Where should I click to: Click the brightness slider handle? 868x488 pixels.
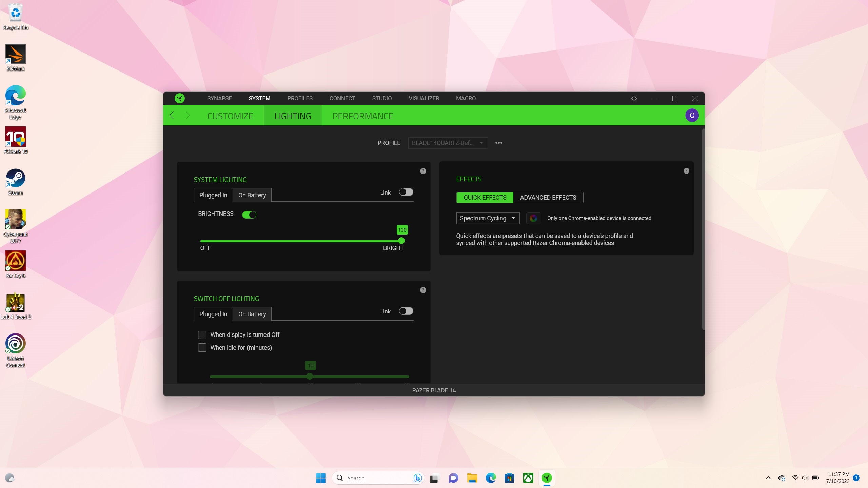pyautogui.click(x=401, y=241)
